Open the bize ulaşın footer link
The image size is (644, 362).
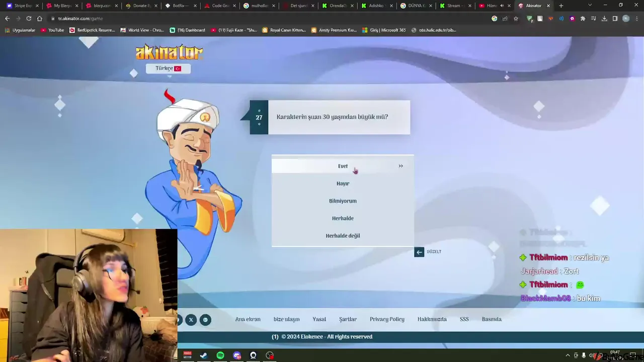coord(286,319)
